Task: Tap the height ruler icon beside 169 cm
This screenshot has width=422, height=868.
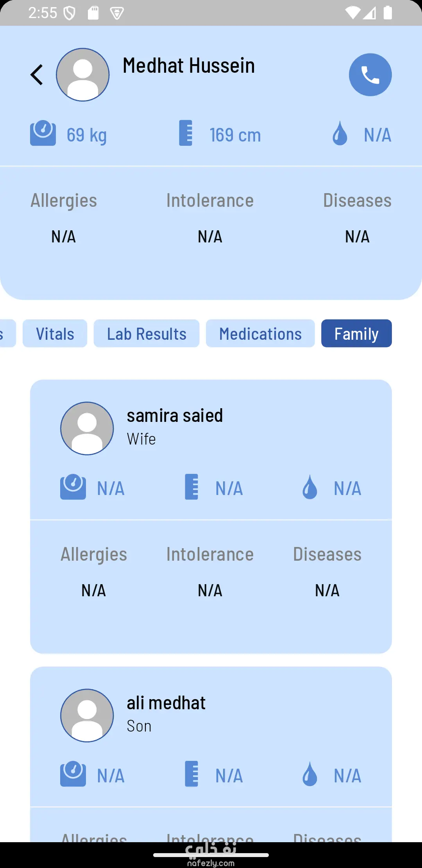Action: pos(186,133)
